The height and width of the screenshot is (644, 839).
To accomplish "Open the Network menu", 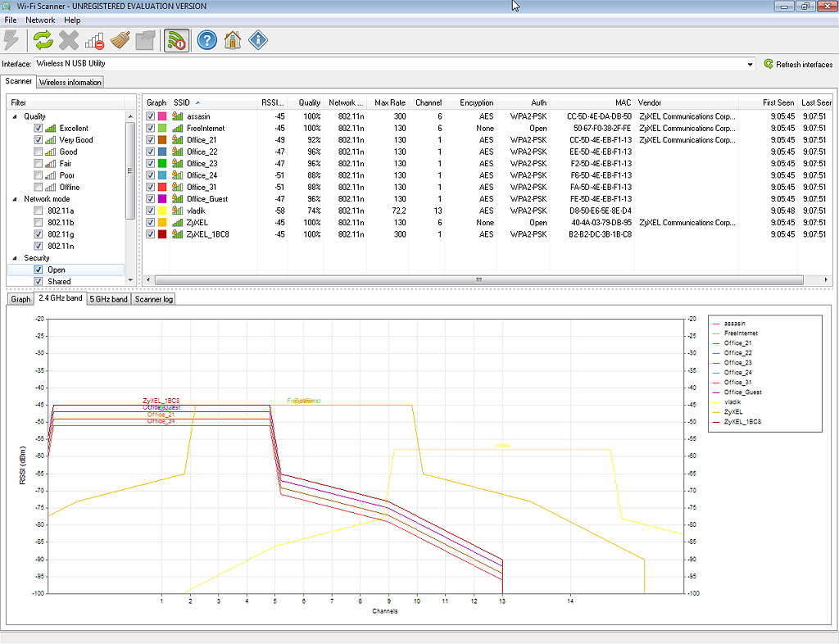I will tap(40, 20).
